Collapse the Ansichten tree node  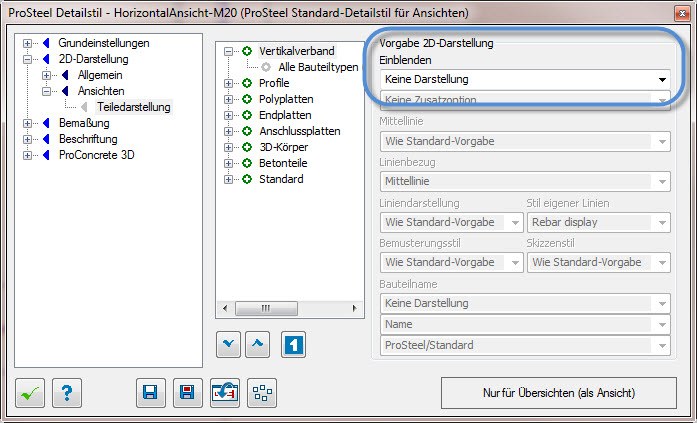tap(47, 91)
